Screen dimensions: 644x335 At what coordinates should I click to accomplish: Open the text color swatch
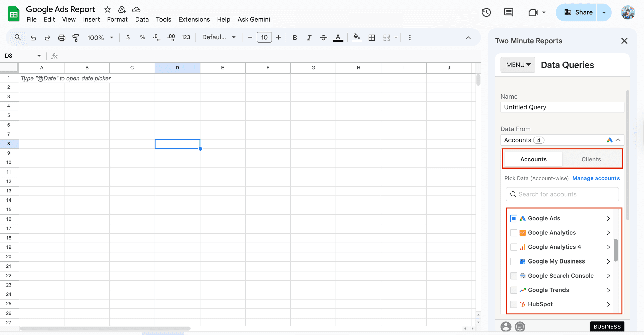click(x=338, y=37)
